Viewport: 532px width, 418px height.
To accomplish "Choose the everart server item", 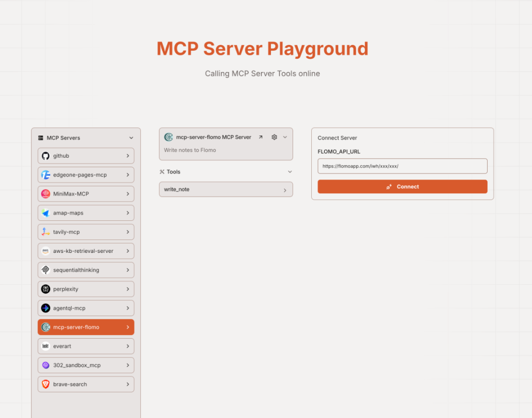I will pos(86,346).
